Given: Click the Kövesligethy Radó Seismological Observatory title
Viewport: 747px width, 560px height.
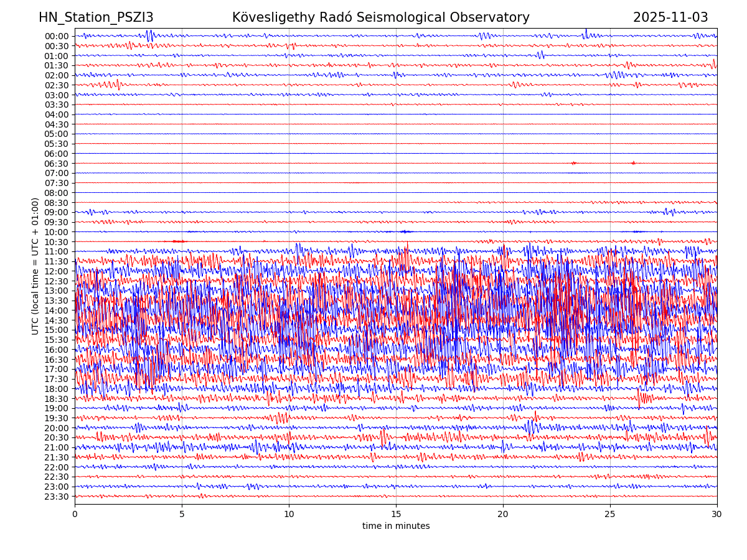Looking at the screenshot, I should click(380, 18).
